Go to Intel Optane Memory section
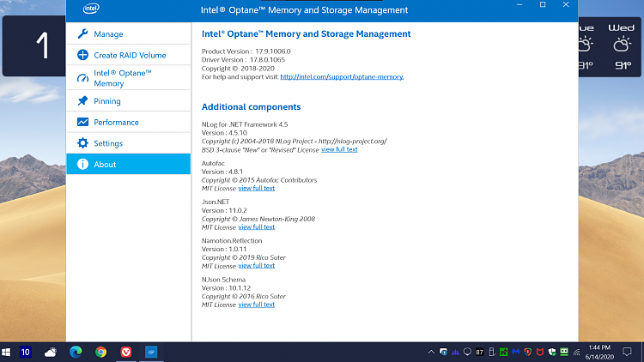The image size is (644, 362). 128,78
